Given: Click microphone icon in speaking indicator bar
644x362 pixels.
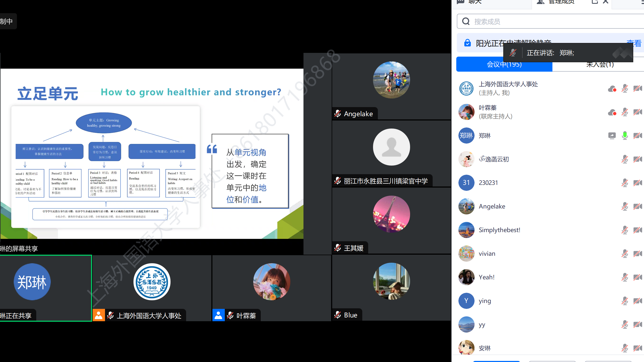Looking at the screenshot, I should click(513, 53).
